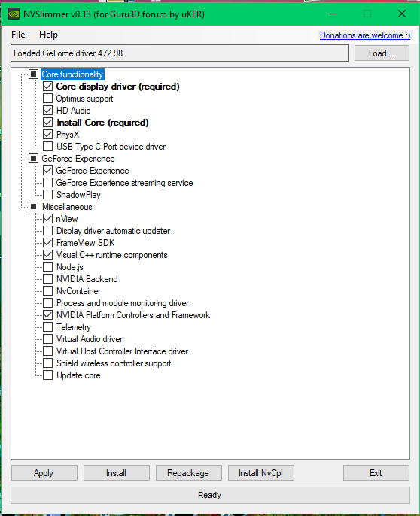Select the Core functionality tree label

[72, 74]
